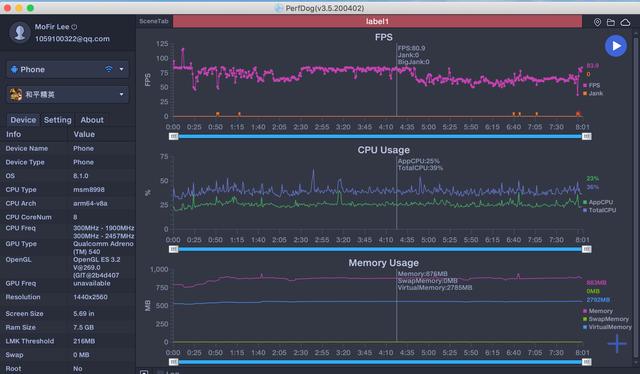
Task: Open the 和平精英 app dropdown arrow
Action: 121,94
